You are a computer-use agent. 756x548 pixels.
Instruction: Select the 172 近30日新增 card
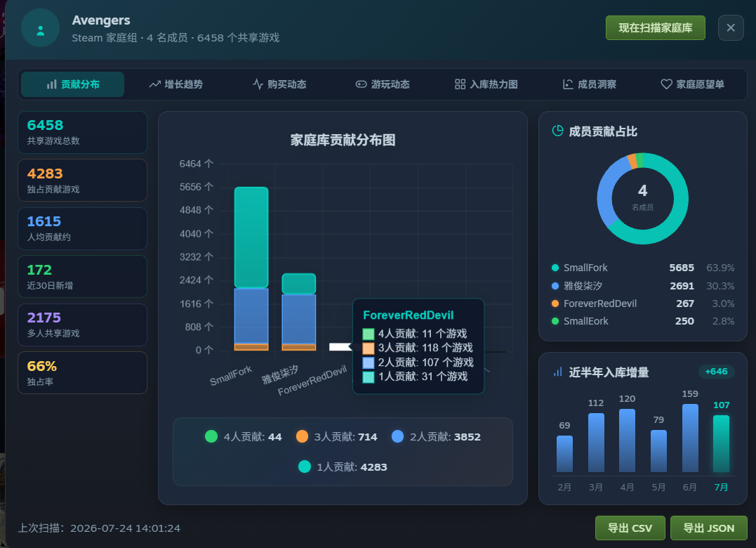(x=82, y=276)
